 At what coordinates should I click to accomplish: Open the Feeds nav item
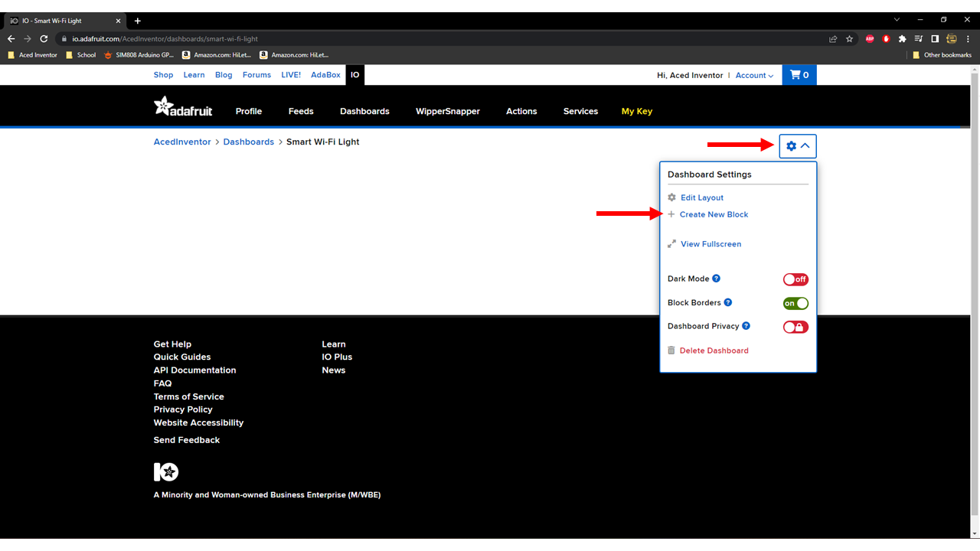point(301,111)
